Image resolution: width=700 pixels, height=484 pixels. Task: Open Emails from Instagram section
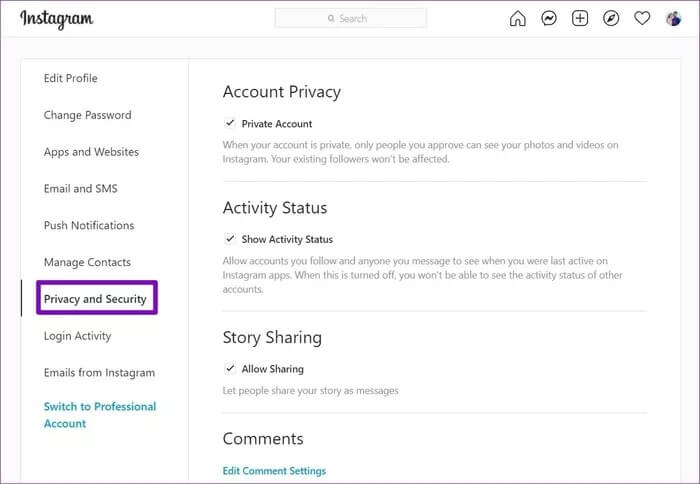(x=99, y=372)
